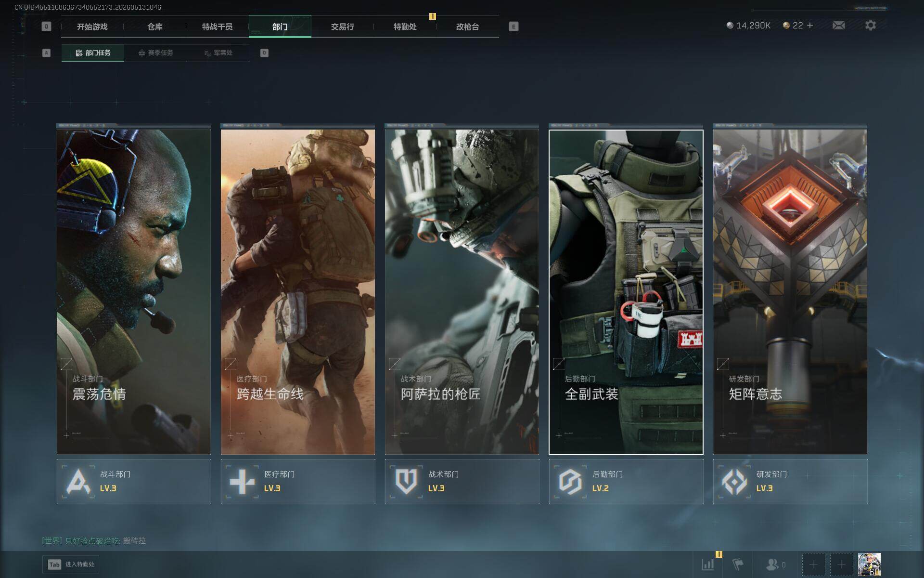Click the CN UID text at top

(88, 7)
